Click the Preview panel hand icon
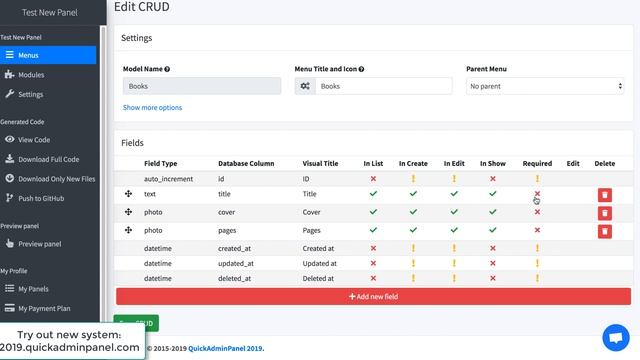The height and width of the screenshot is (360, 640). point(9,243)
